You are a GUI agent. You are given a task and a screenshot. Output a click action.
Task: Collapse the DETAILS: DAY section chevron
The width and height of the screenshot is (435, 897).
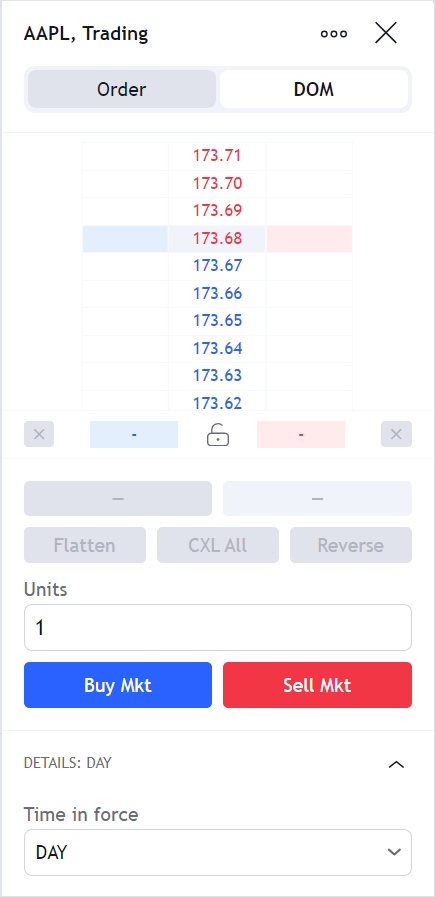pos(396,764)
